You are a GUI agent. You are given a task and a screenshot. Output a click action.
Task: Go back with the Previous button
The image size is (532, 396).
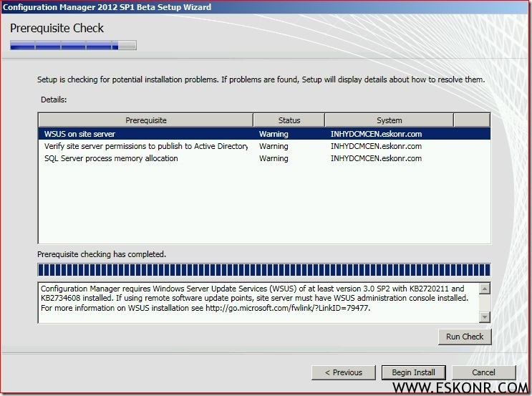point(344,372)
